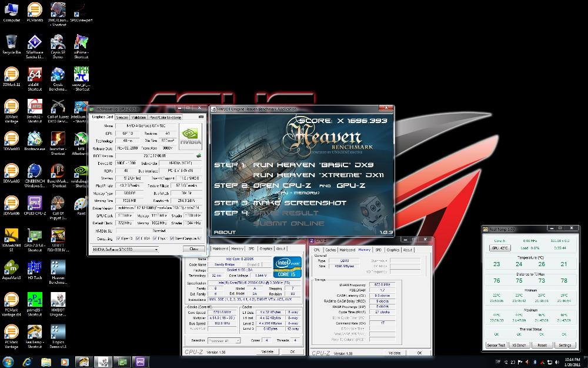Open the MSI Afterburner desktop icon

81,144
